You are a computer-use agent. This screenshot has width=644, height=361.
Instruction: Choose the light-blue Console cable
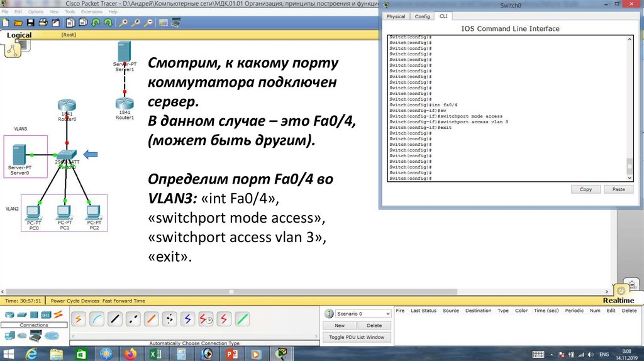[96, 319]
